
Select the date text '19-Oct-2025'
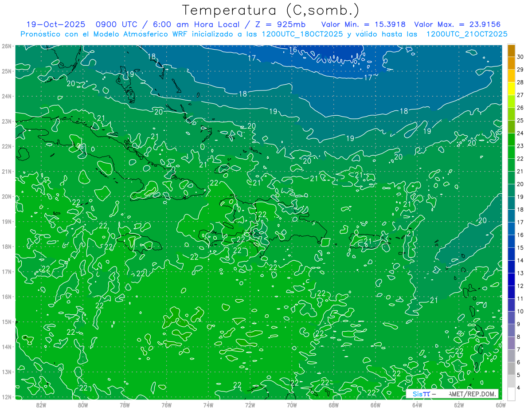tap(55, 25)
